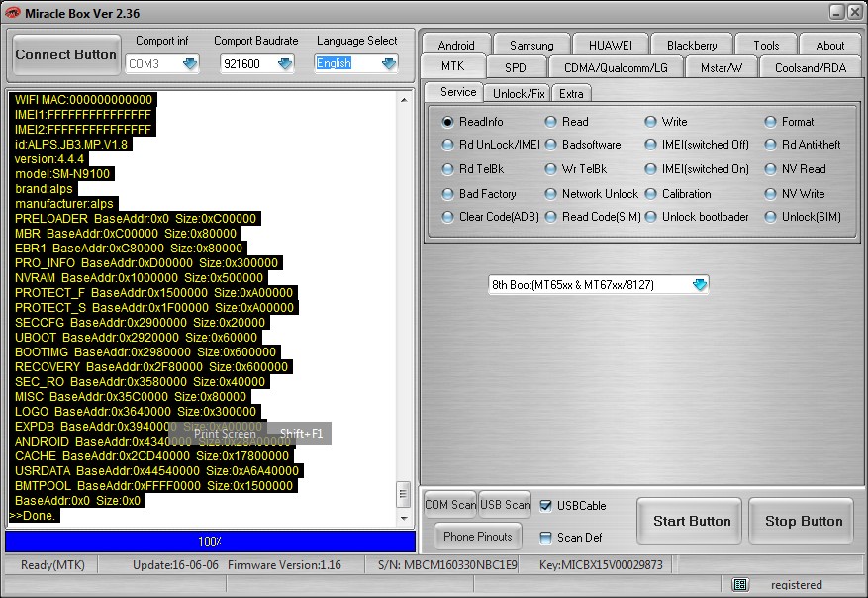Toggle the USBCable checkbox
Viewport: 868px width, 598px height.
[x=545, y=506]
